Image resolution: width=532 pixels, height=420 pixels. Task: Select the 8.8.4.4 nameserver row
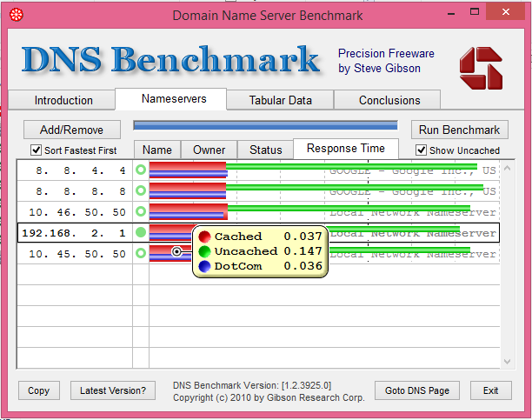click(x=258, y=170)
